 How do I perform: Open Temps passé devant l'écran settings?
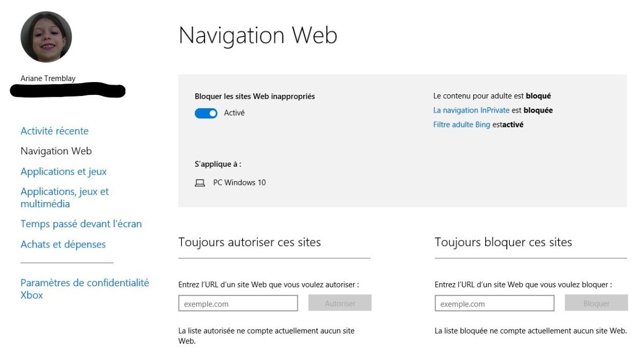(81, 224)
